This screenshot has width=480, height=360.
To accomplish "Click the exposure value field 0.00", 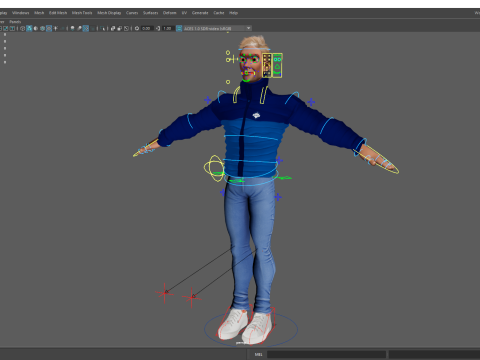I will pyautogui.click(x=147, y=28).
